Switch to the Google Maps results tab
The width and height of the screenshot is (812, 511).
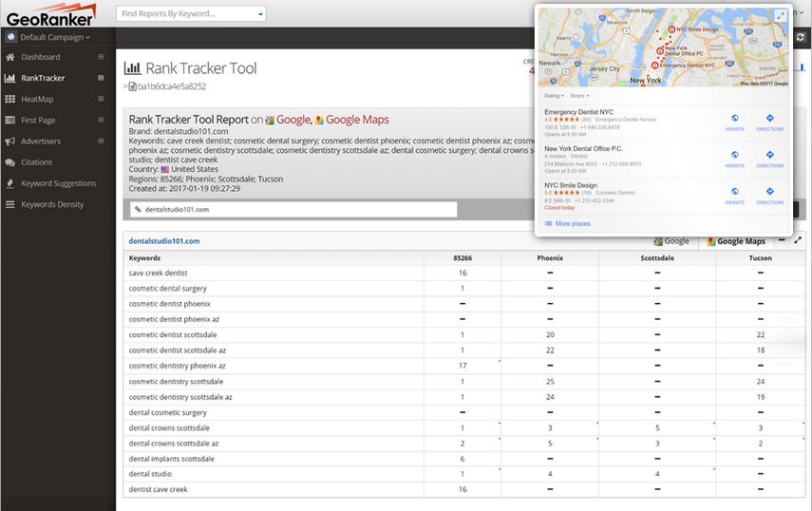pyautogui.click(x=736, y=241)
